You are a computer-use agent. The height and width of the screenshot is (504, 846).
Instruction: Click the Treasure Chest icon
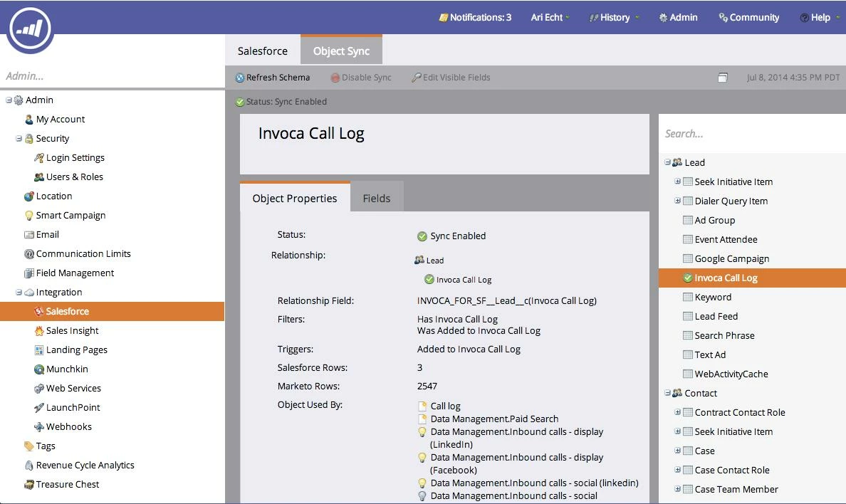click(x=29, y=485)
